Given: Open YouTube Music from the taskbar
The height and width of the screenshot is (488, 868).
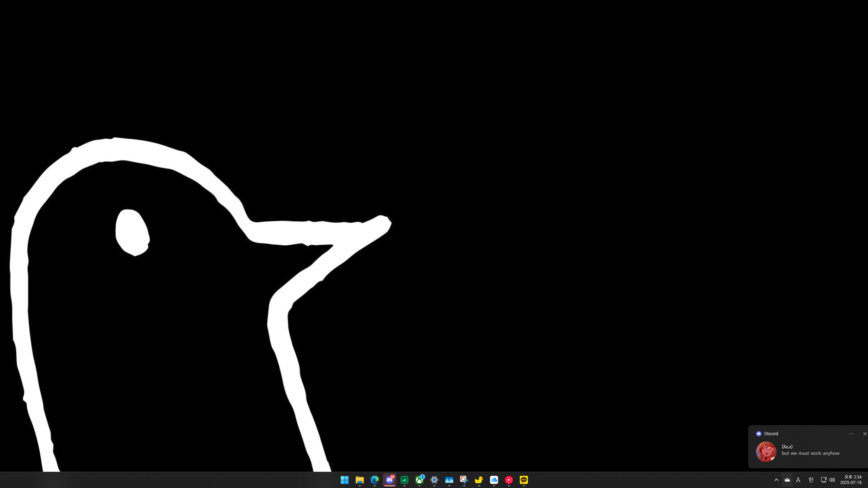Looking at the screenshot, I should [x=509, y=480].
